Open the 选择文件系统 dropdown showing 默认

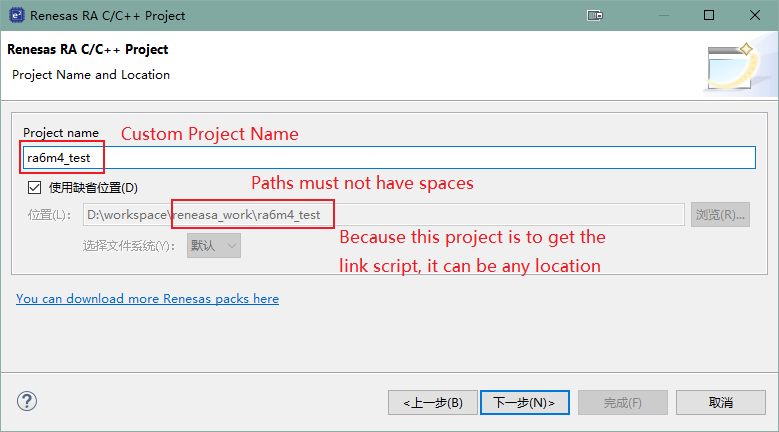tap(213, 245)
